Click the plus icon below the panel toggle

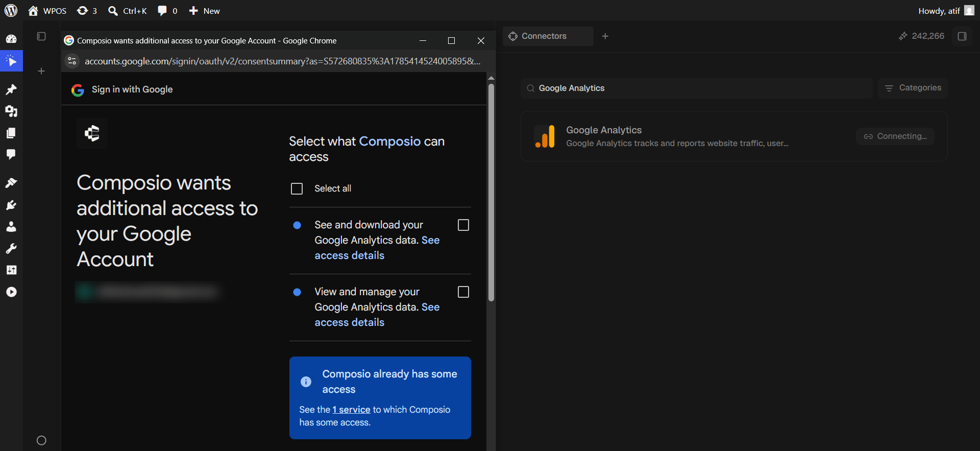(41, 71)
